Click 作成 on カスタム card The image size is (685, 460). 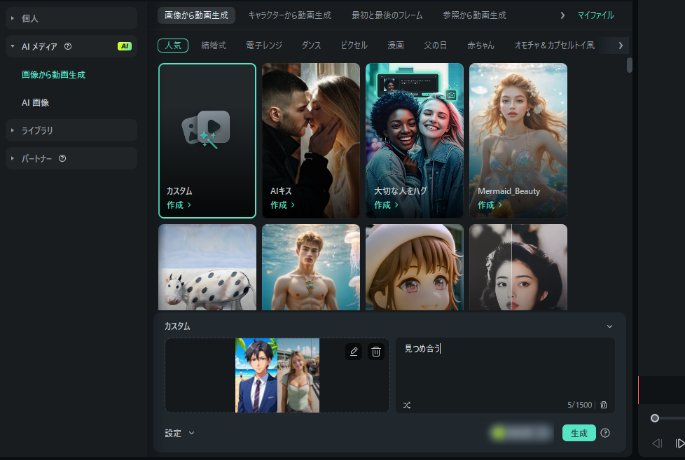(x=178, y=205)
